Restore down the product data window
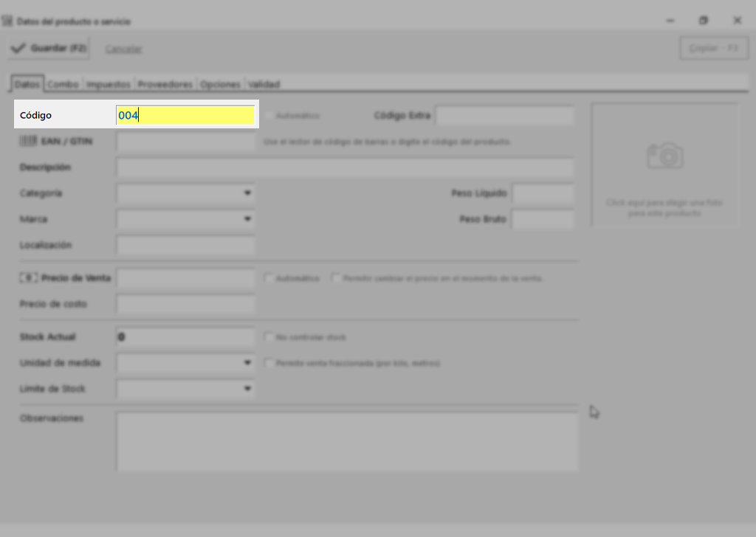 point(704,21)
